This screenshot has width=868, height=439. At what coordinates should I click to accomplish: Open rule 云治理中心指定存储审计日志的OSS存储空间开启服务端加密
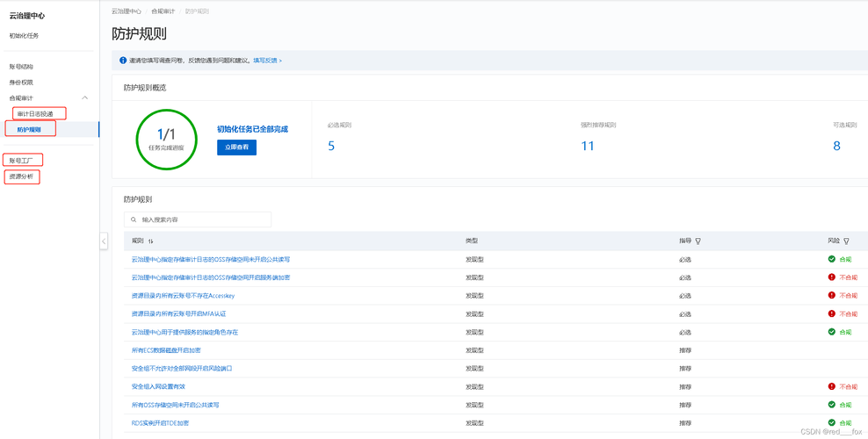tap(210, 277)
